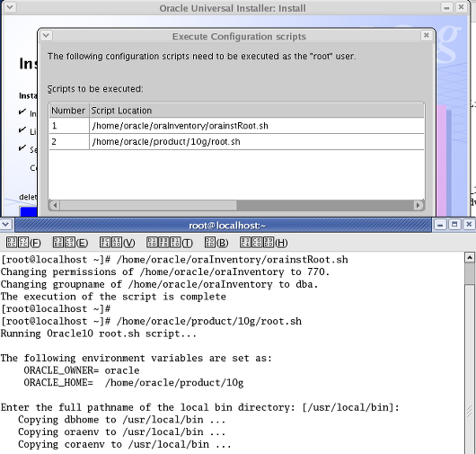The width and height of the screenshot is (476, 454).
Task: Click the scripts table right scroll arrow
Action: tap(419, 205)
